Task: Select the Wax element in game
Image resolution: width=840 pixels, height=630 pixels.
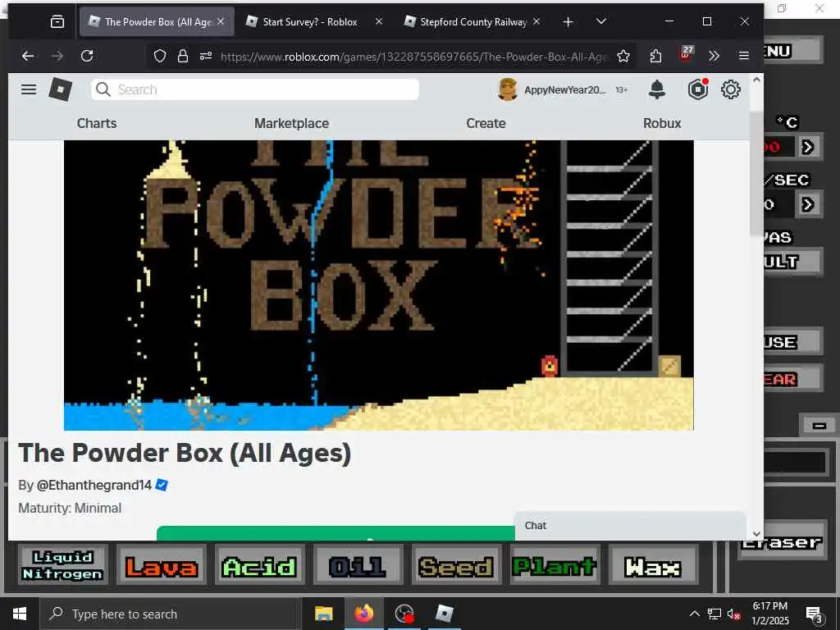Action: point(654,566)
